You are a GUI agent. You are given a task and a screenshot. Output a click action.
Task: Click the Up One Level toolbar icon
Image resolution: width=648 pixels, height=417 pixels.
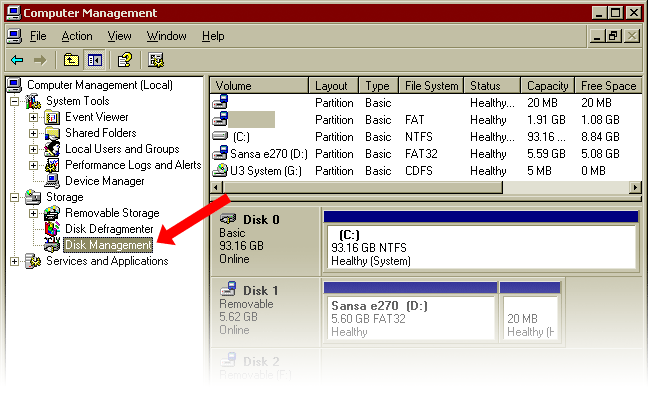(71, 60)
